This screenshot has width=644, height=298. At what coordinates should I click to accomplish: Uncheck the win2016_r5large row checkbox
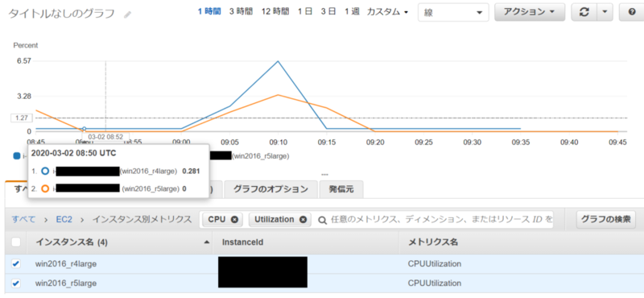pos(15,284)
